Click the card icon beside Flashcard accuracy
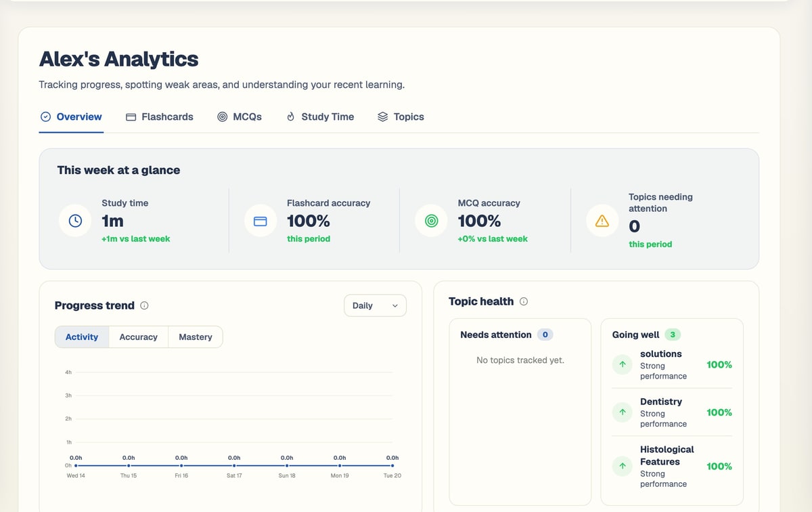Image resolution: width=812 pixels, height=512 pixels. 261,221
